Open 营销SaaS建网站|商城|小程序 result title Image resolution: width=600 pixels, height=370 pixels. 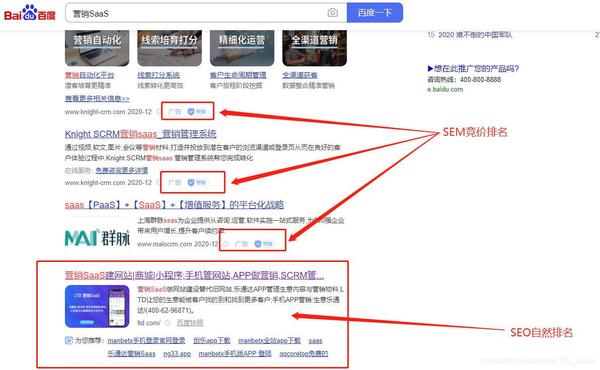coord(194,275)
